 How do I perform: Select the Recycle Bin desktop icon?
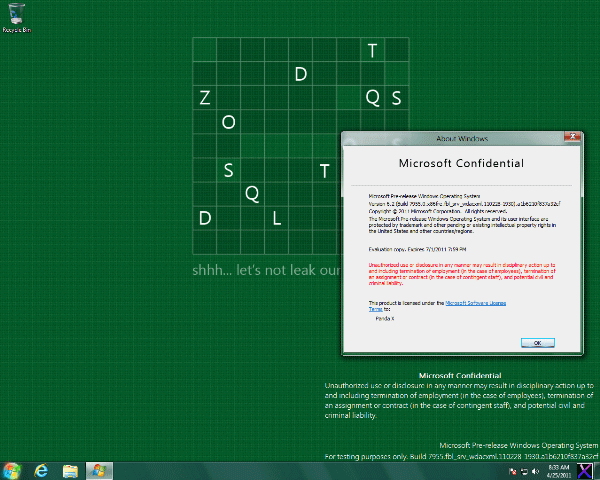pyautogui.click(x=16, y=18)
